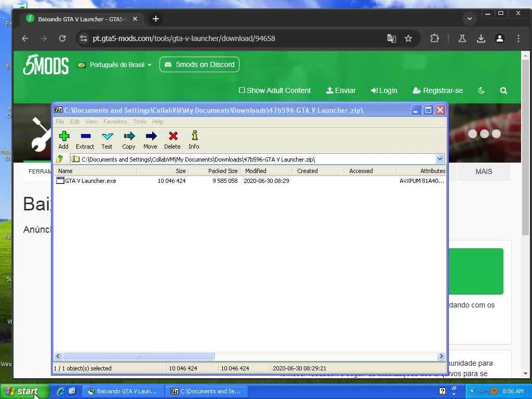This screenshot has height=399, width=532.
Task: Sort by Created column header
Action: point(318,171)
